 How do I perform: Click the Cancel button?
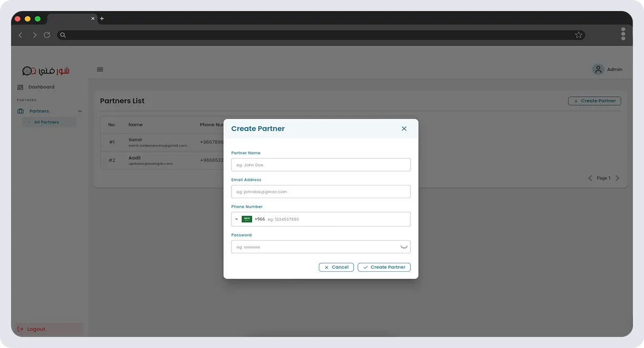[336, 267]
